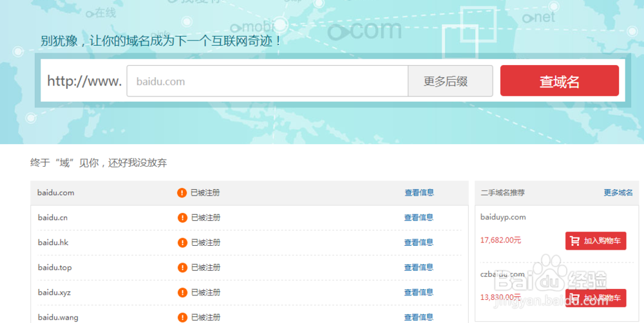Image resolution: width=644 pixels, height=323 pixels.
Task: Add czbaidu.com to cart with 加入购物车
Action: click(596, 298)
